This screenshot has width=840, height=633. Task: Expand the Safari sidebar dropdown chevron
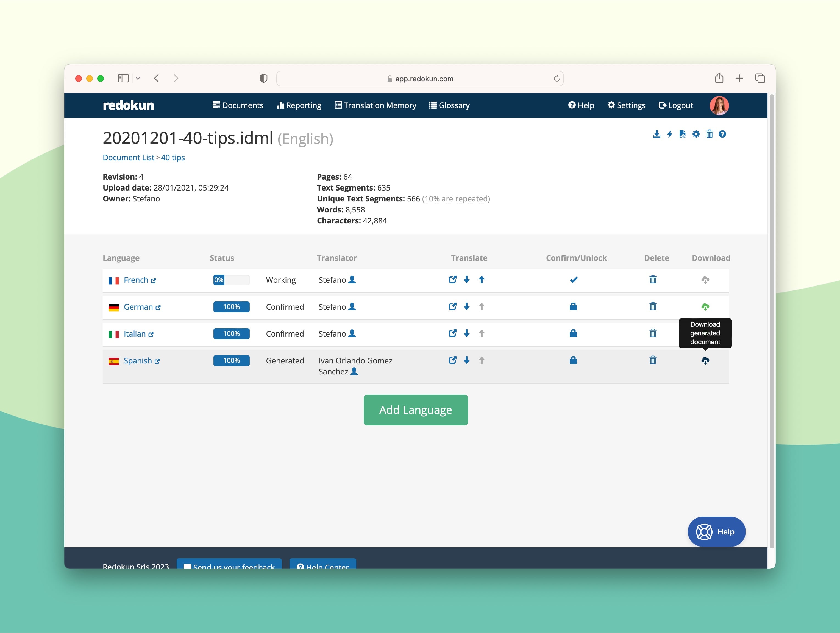pos(138,79)
